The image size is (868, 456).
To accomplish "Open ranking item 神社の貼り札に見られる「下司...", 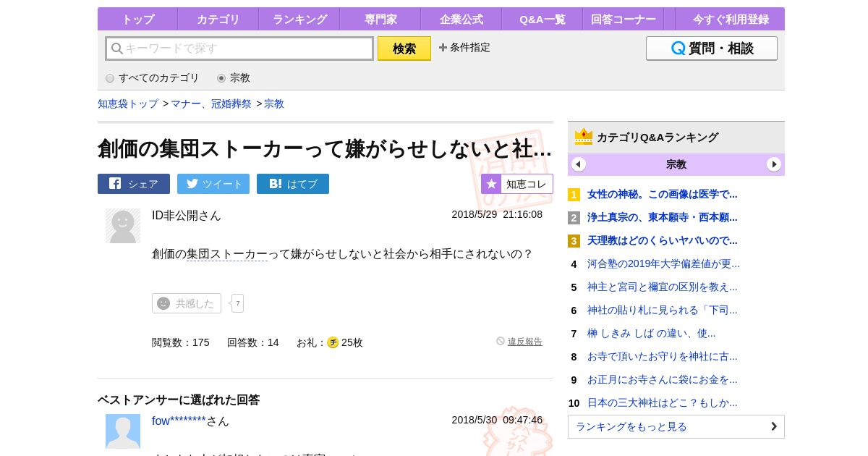I will point(663,310).
